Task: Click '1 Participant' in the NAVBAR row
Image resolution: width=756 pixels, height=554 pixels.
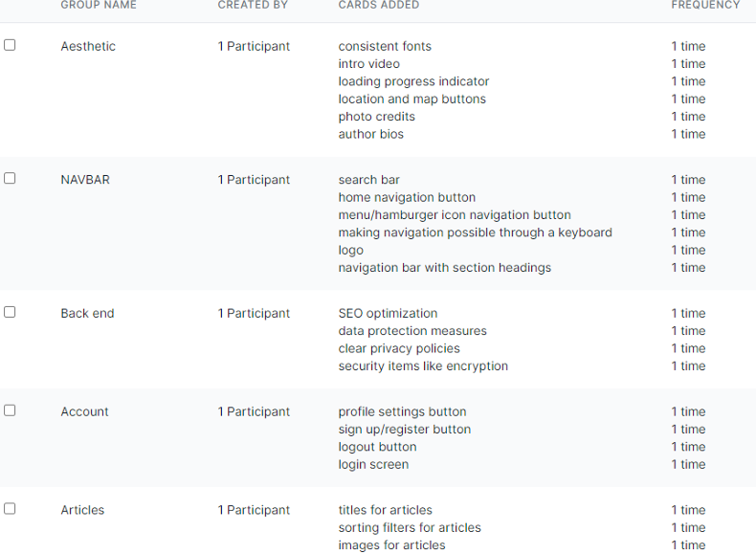Action: 254,180
